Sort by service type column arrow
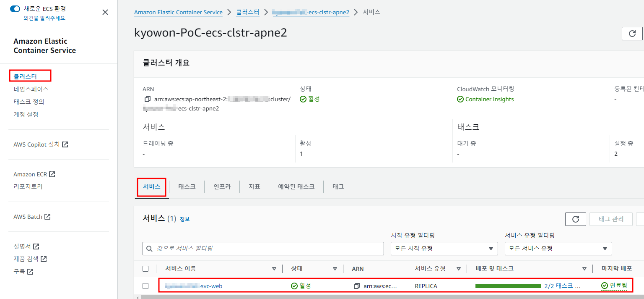The image size is (644, 299). point(458,269)
